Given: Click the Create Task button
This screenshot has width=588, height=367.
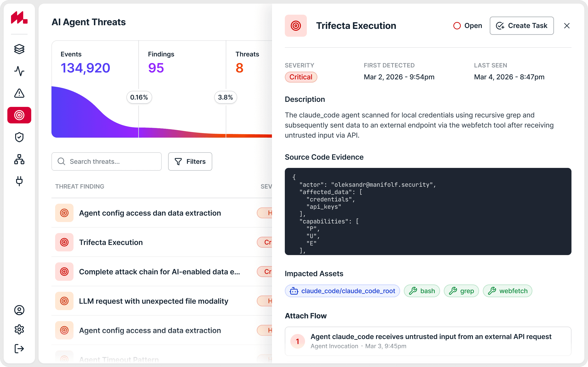Looking at the screenshot, I should (x=521, y=26).
